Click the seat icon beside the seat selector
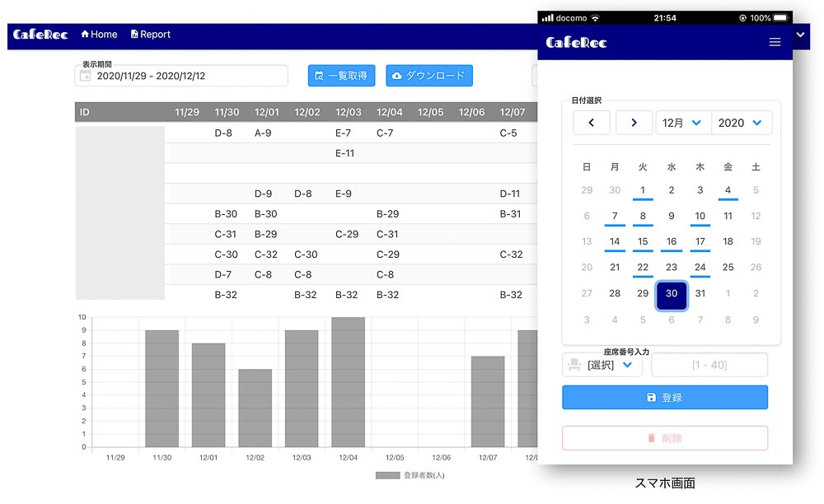Screen dimensions: 824x504 574,365
